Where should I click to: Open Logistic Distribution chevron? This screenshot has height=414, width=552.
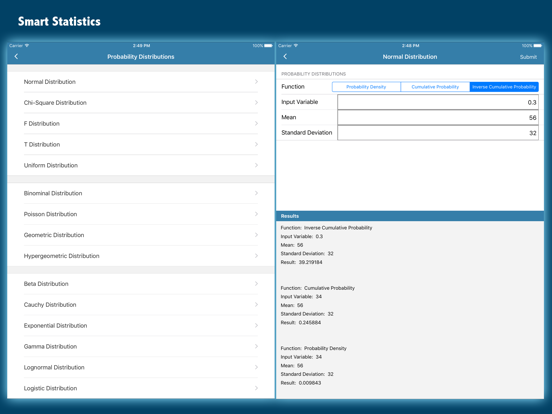(256, 388)
